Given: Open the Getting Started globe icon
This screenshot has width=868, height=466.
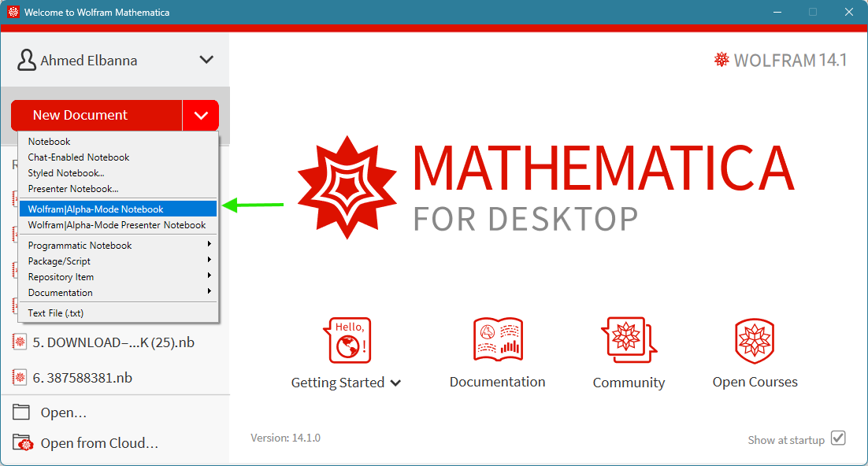Looking at the screenshot, I should coord(347,340).
